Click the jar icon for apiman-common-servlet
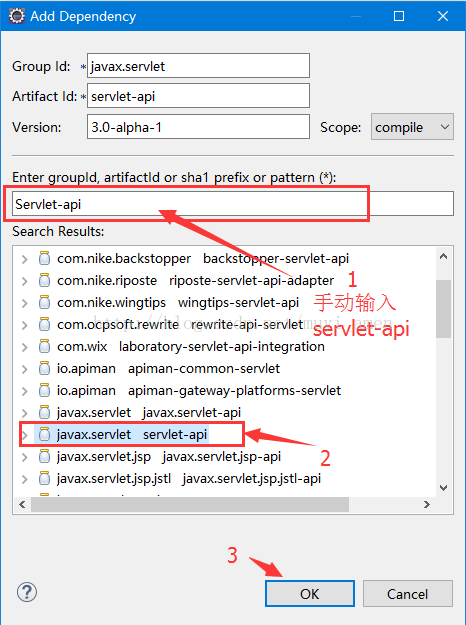Viewport: 466px width, 625px height. click(x=44, y=368)
